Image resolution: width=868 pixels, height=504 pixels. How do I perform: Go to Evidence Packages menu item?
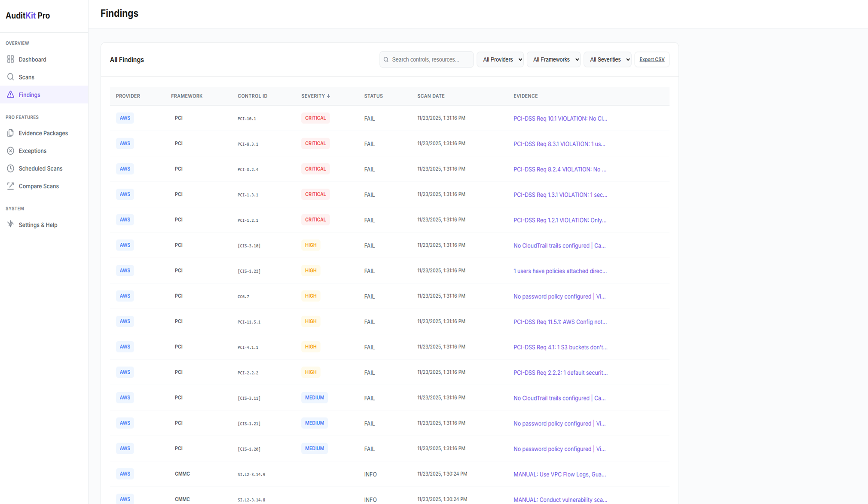(43, 133)
